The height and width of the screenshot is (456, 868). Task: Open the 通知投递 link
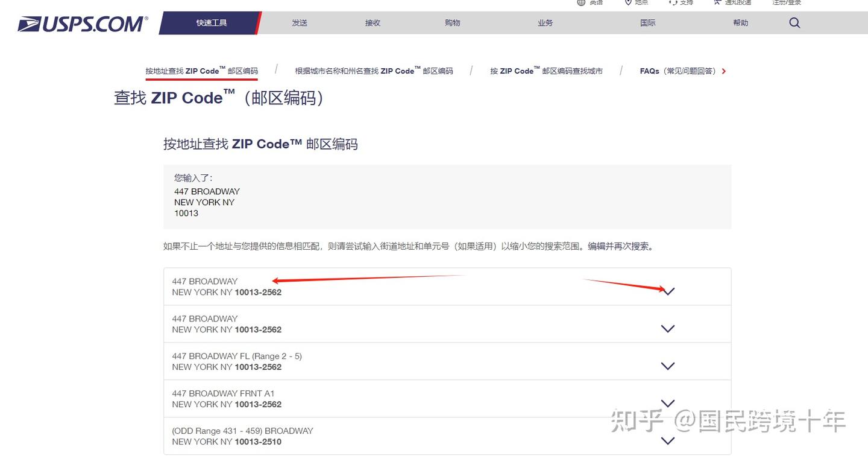coord(732,2)
